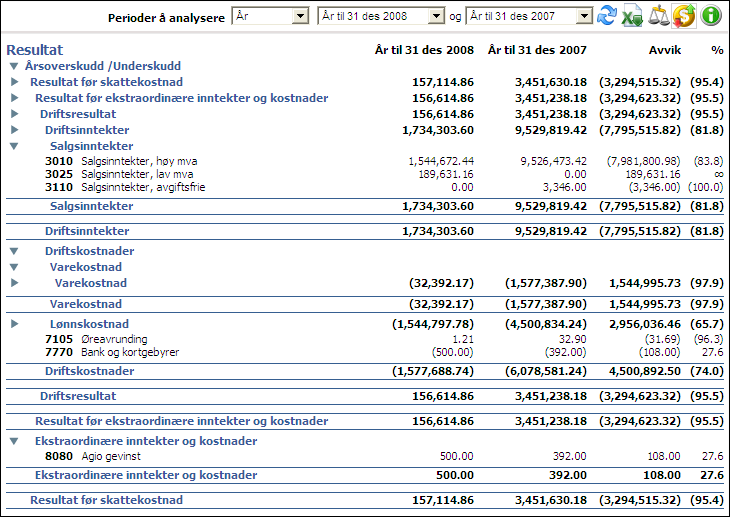Viewport: 730px width, 517px height.
Task: Click Agio gevinst value 500.00
Action: [457, 456]
